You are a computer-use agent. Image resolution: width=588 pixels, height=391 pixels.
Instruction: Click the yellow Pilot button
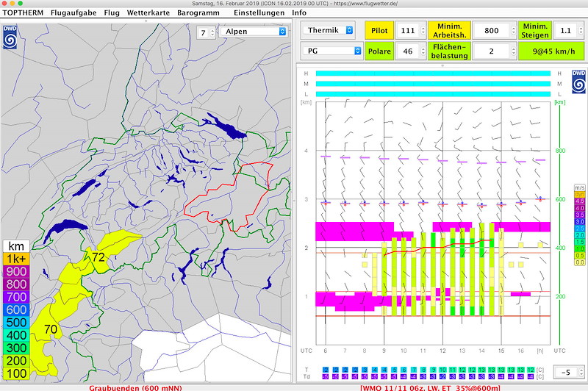pyautogui.click(x=379, y=30)
